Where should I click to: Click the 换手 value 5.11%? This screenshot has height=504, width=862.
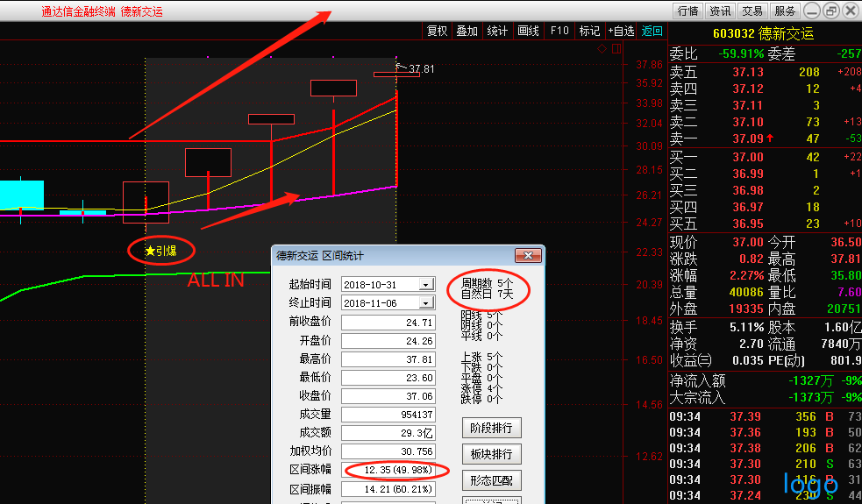[746, 328]
